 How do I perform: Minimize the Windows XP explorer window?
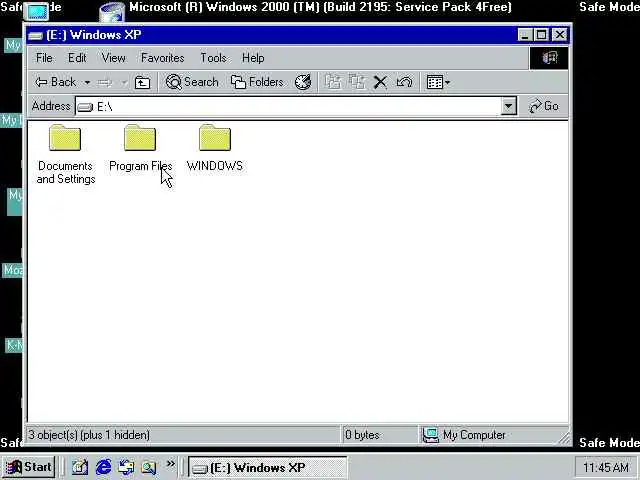click(525, 35)
